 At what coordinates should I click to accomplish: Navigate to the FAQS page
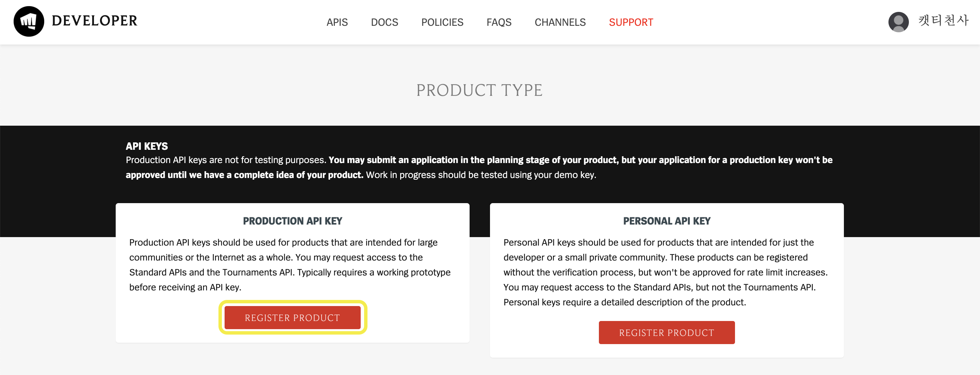pos(499,22)
